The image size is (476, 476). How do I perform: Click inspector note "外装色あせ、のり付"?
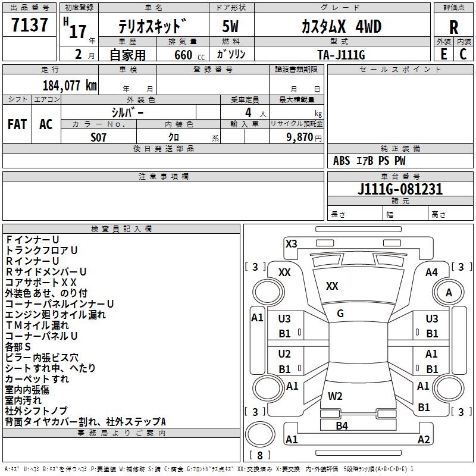click(46, 293)
